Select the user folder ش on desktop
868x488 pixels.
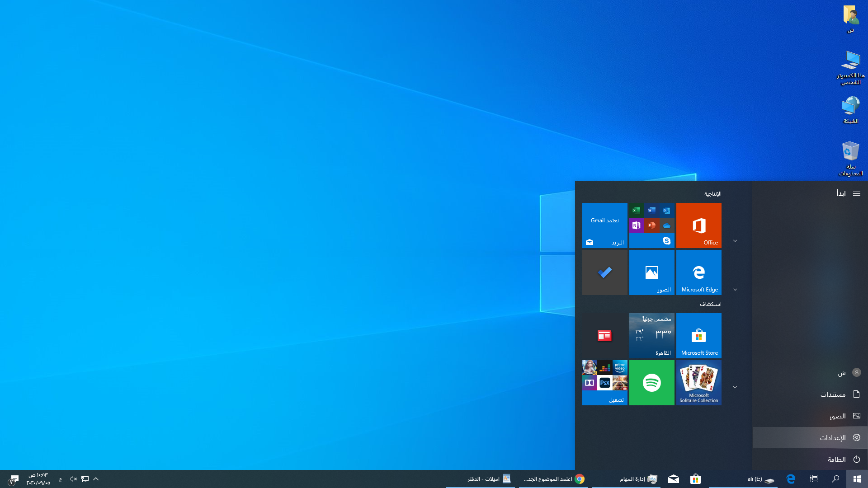click(850, 19)
